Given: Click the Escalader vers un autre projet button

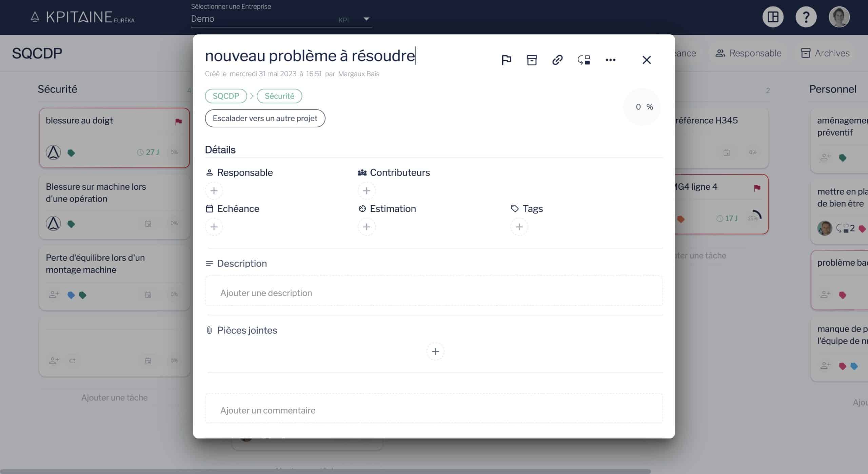Looking at the screenshot, I should (265, 119).
